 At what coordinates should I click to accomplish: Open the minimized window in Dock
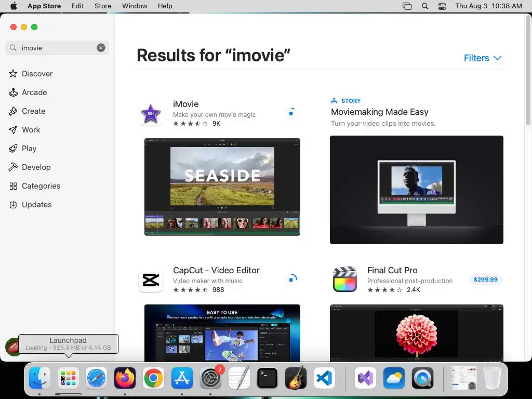pyautogui.click(x=463, y=378)
